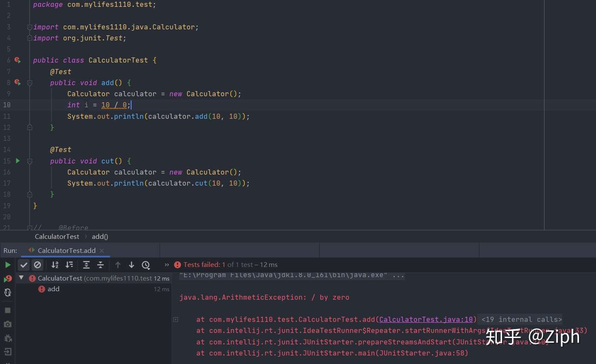Click ArithmeticException: / by zero message

pos(264,297)
